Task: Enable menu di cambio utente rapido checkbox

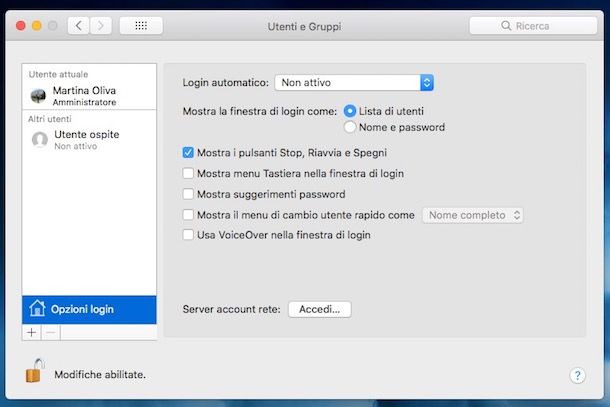Action: [x=188, y=214]
